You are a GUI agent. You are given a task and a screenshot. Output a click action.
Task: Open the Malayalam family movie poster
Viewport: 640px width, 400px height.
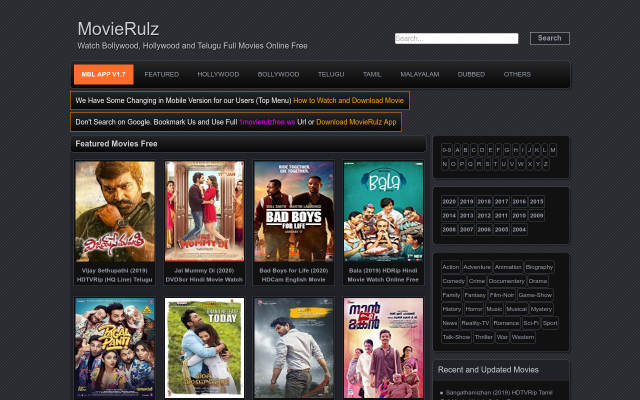click(383, 348)
